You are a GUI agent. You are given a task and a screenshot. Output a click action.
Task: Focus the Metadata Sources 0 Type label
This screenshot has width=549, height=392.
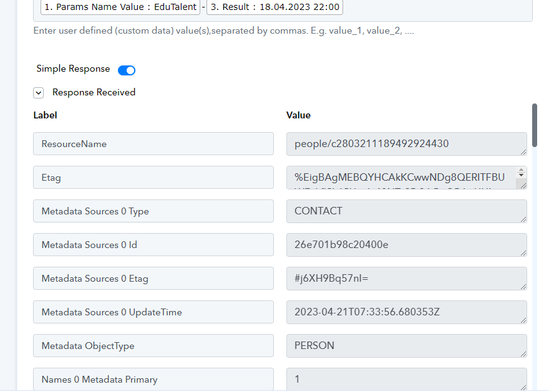(153, 211)
